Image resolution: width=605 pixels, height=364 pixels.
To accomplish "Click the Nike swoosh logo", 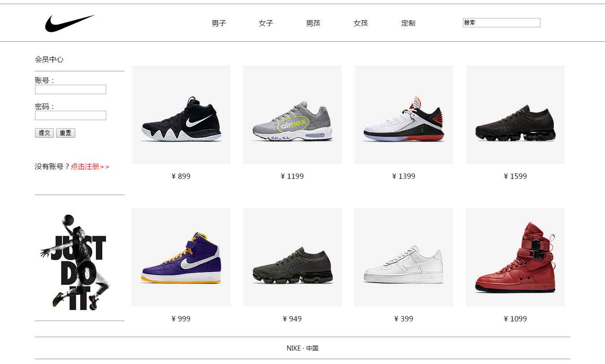I will click(x=70, y=23).
